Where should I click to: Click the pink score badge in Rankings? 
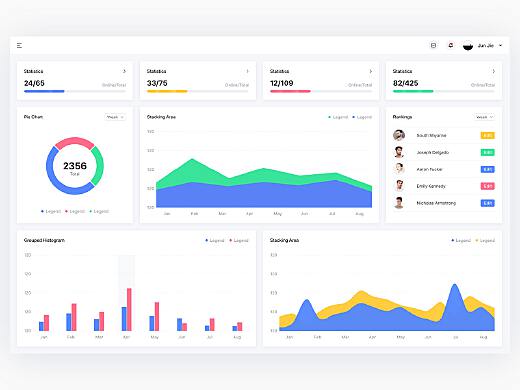click(488, 186)
